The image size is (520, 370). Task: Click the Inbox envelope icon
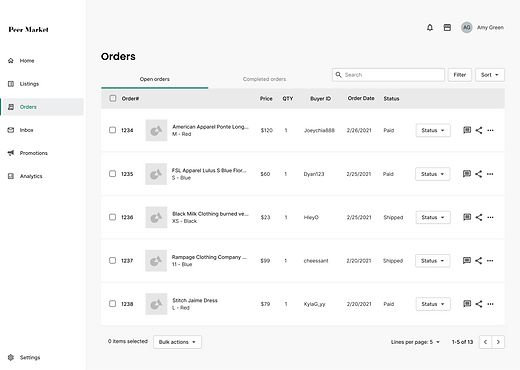click(11, 130)
